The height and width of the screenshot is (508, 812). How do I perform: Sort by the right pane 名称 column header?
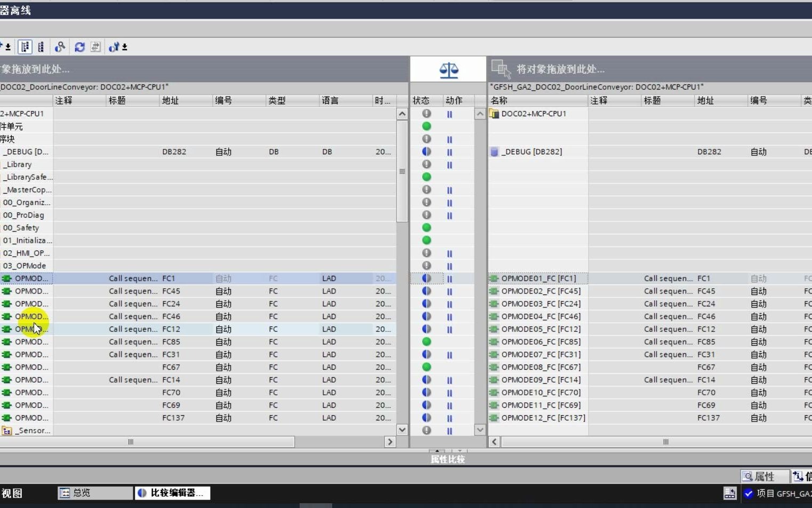[x=538, y=100]
